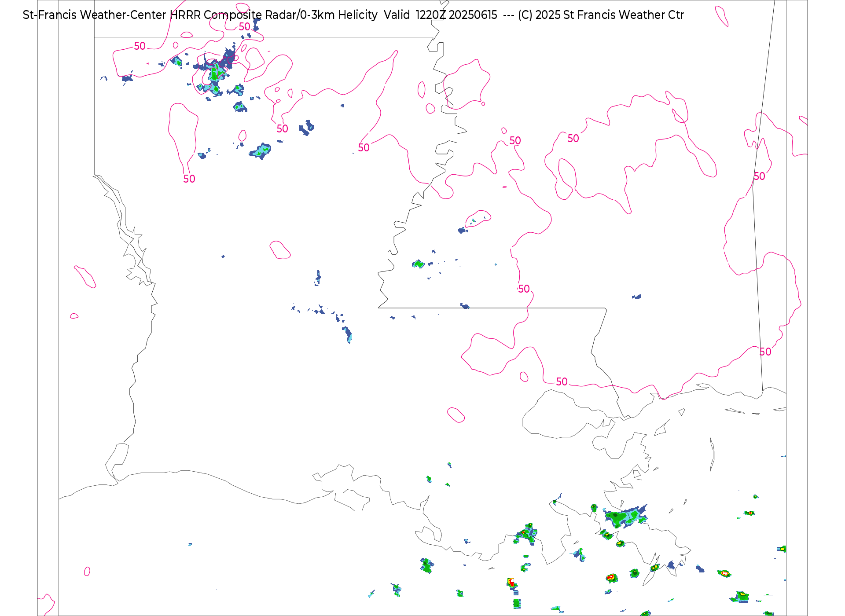Click the "HRRR Composite Radar/0-3km Helicity" title text
Image resolution: width=845 pixels, height=616 pixels.
[x=273, y=15]
